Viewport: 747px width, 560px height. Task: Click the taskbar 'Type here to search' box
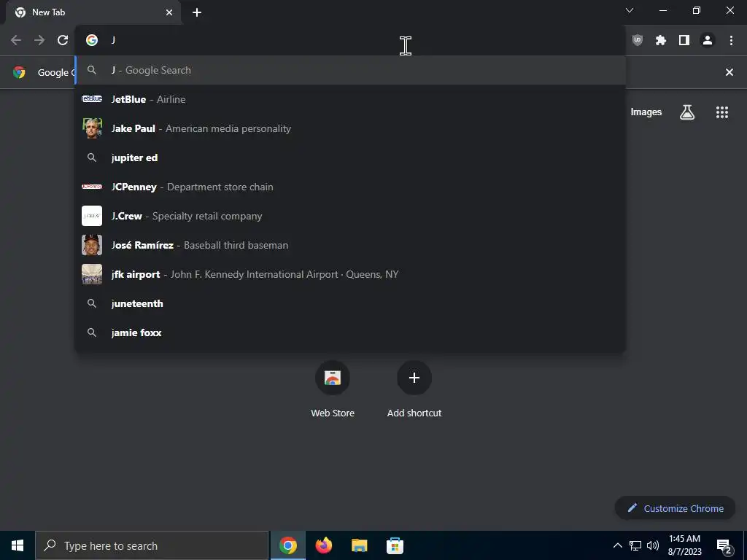point(152,545)
